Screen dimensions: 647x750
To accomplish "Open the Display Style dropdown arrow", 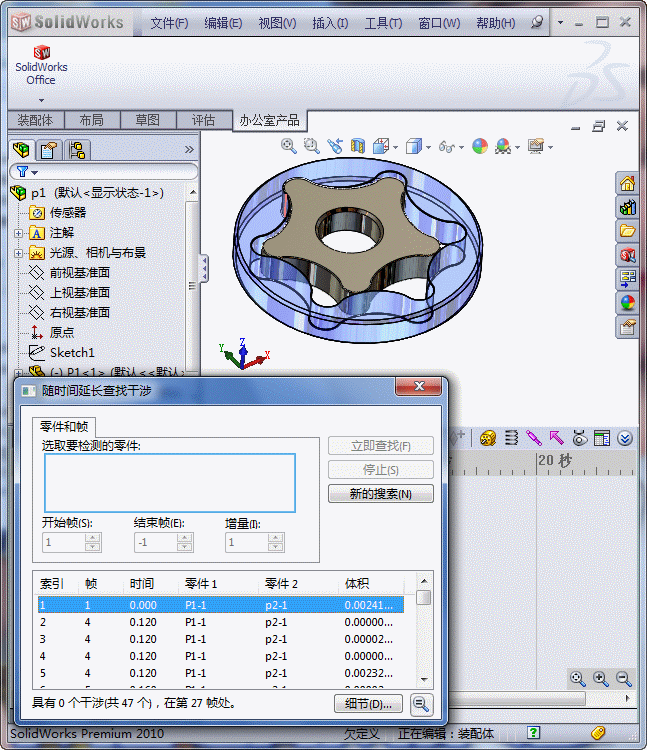I will (x=428, y=147).
